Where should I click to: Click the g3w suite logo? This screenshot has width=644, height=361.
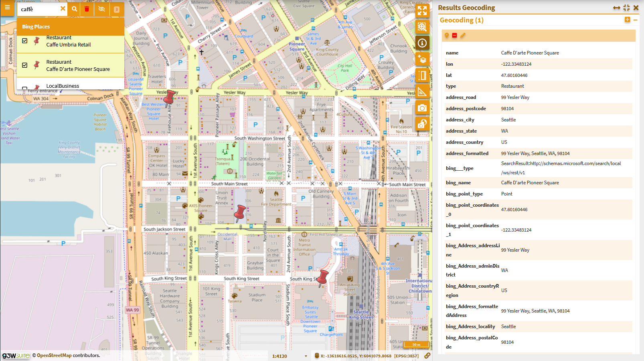pyautogui.click(x=16, y=355)
